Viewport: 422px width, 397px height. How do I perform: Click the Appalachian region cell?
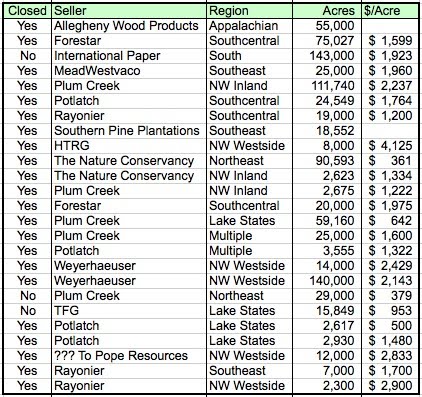click(249, 26)
